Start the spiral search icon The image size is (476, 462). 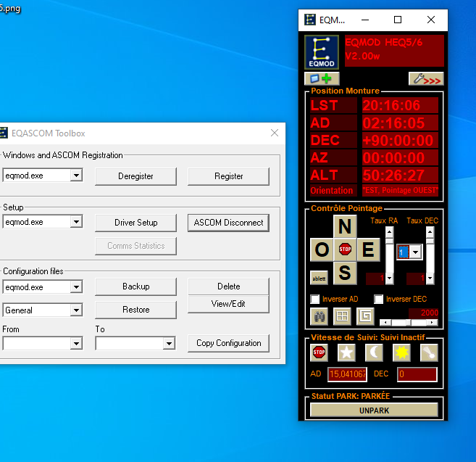pyautogui.click(x=365, y=316)
